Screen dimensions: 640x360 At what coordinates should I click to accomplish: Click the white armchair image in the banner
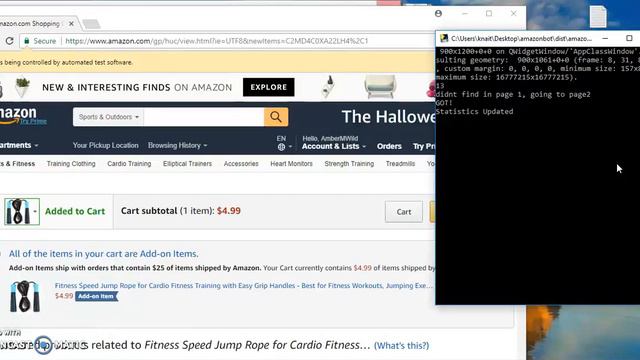(380, 87)
